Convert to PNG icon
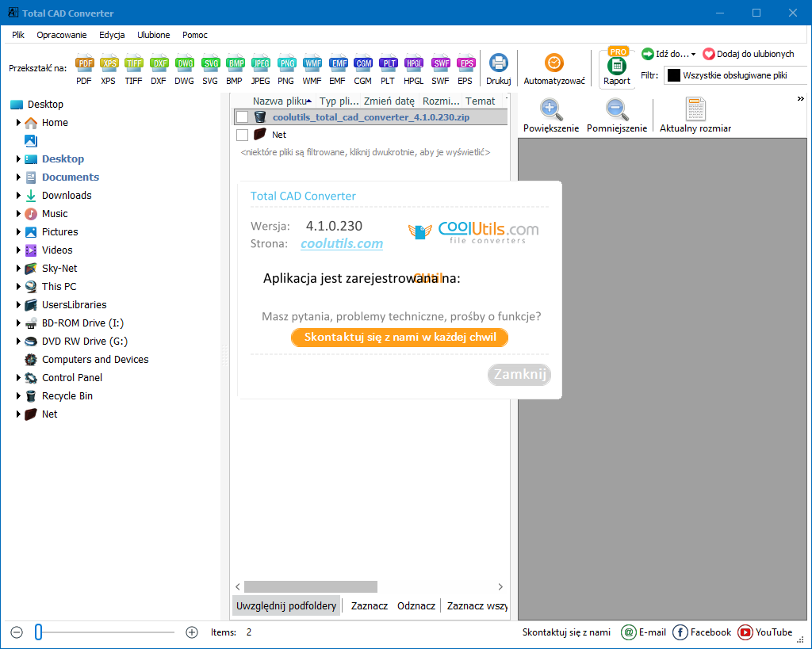 (286, 63)
